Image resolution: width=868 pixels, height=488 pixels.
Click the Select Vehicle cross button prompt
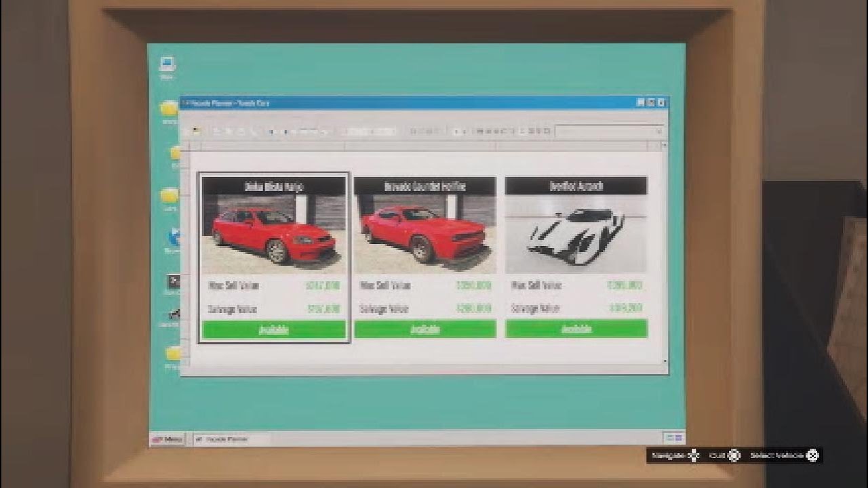click(812, 455)
